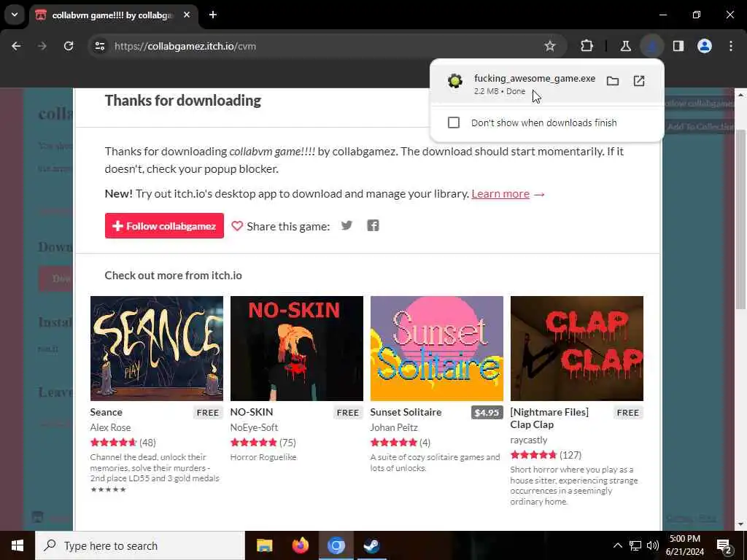Open downloads page in new tab icon
Image resolution: width=747 pixels, height=560 pixels.
tap(639, 81)
